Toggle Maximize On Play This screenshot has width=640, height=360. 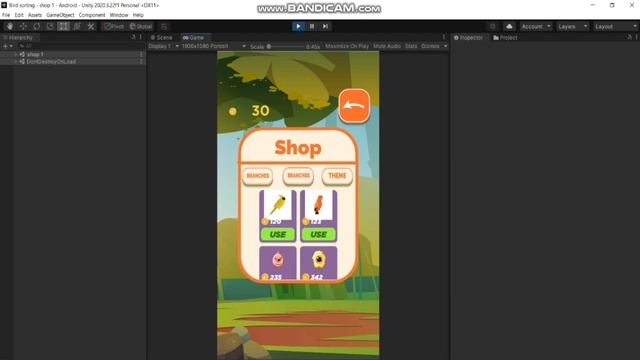[x=347, y=46]
